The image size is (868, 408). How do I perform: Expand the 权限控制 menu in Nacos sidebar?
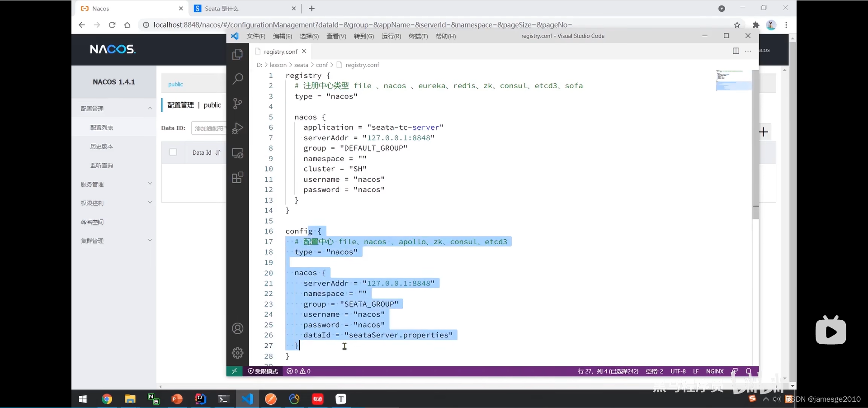tap(150, 203)
